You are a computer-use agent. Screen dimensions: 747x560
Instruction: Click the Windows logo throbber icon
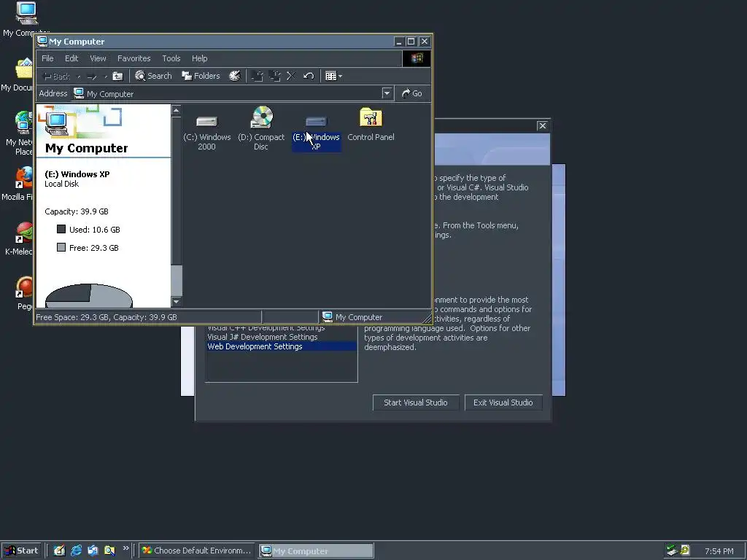point(417,58)
